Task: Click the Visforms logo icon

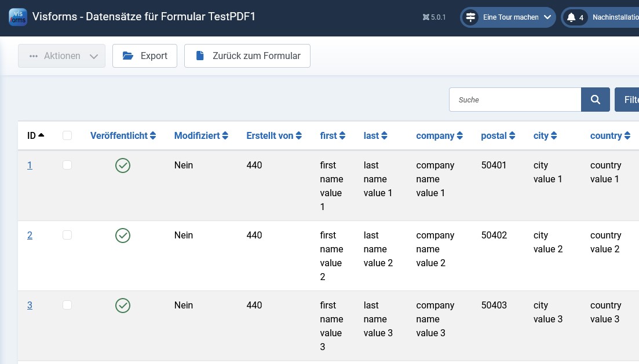Action: pos(18,17)
